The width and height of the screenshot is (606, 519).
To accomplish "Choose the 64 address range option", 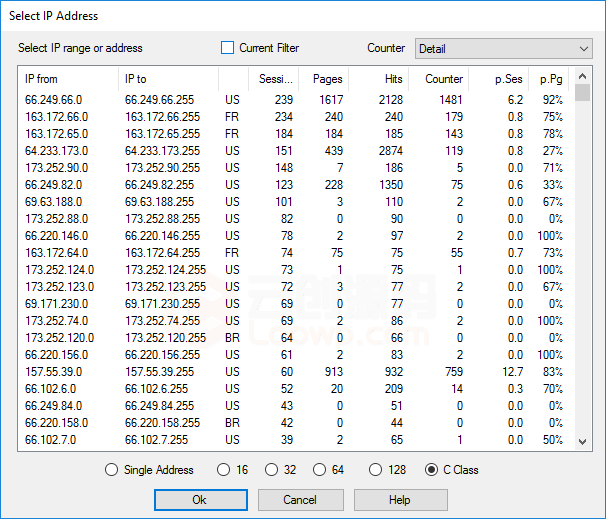I will [x=329, y=470].
